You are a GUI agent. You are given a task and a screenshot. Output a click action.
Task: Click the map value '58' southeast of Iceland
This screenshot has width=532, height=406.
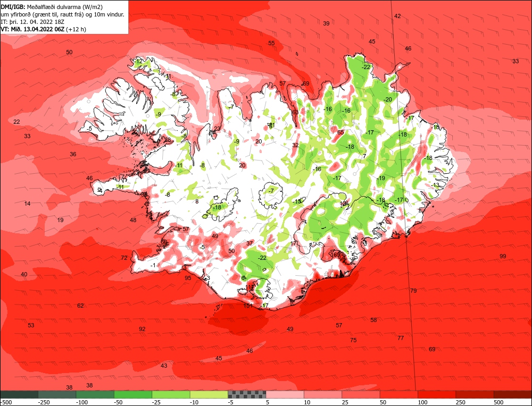373,320
